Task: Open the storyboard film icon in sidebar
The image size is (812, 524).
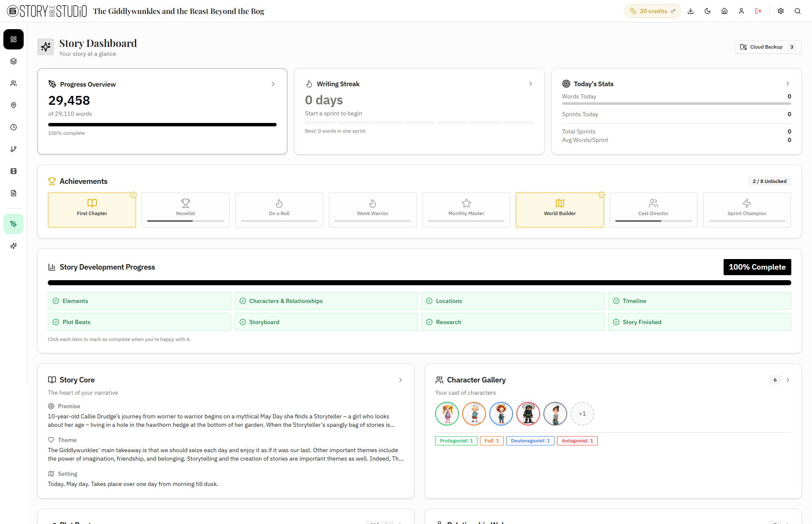Action: [x=14, y=171]
